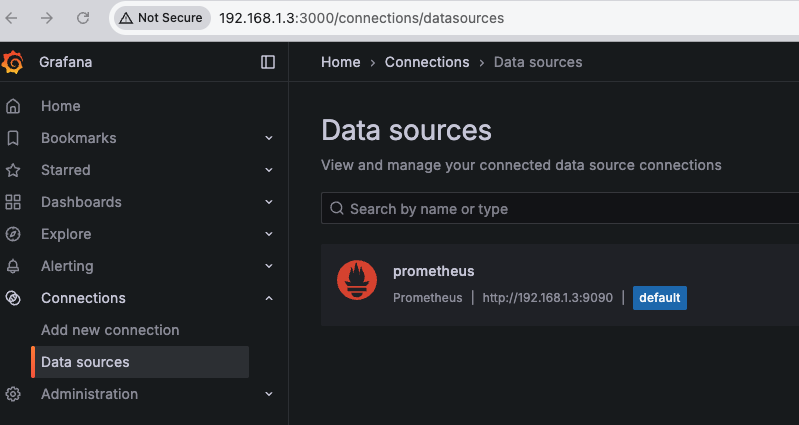Click the Starred star icon
The height and width of the screenshot is (425, 799).
tap(13, 170)
